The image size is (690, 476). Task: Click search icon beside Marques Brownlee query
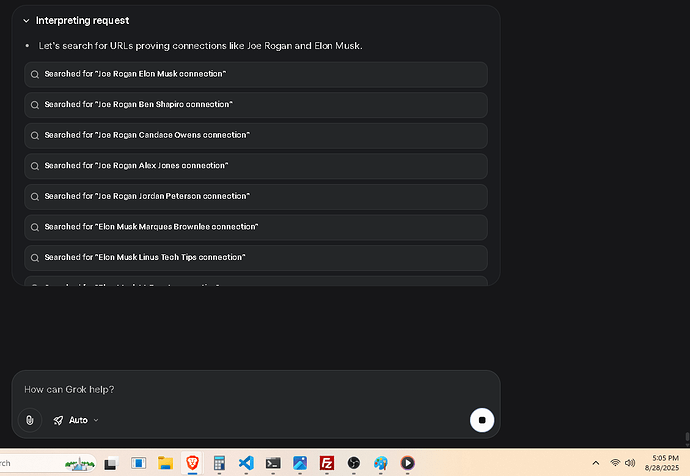pyautogui.click(x=35, y=227)
